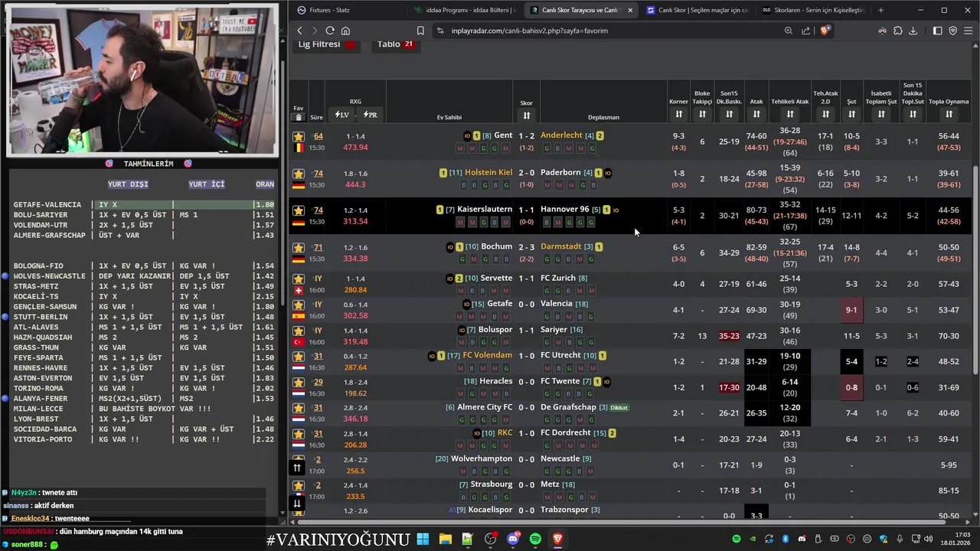
Task: Sort by İsabetli Toplam Şut arrows
Action: [881, 114]
